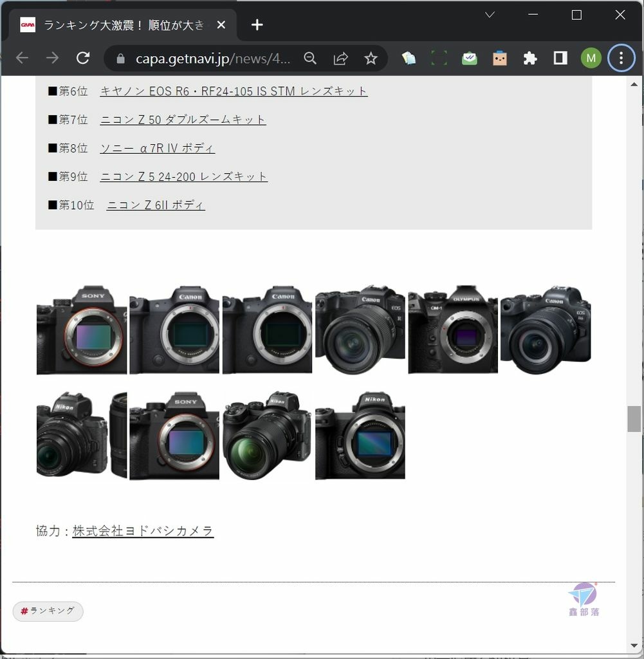Open 第6位 キヤノン EOS R6 RF24-105 link
Viewport: 644px width, 659px height.
coord(234,91)
